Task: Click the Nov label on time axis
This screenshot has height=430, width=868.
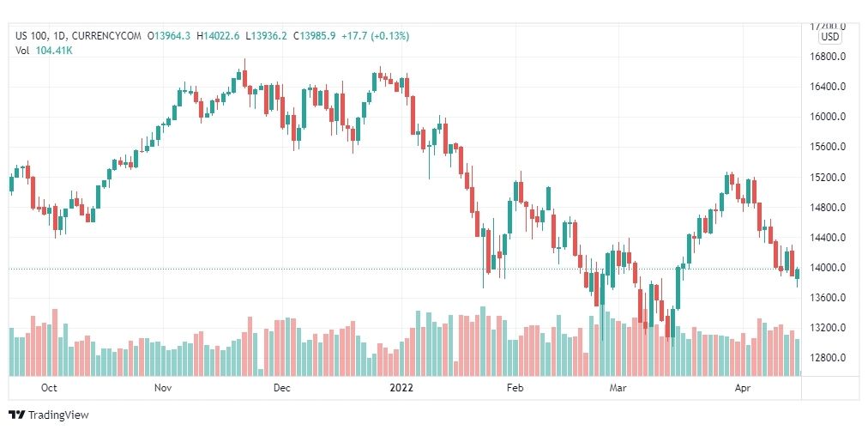Action: (x=163, y=387)
